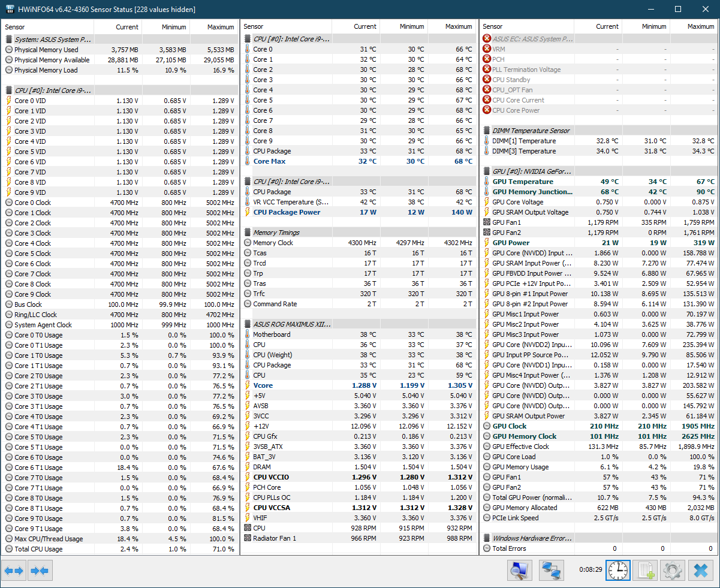Click the Vcore lightning bolt icon
720x588 pixels.
click(x=248, y=385)
